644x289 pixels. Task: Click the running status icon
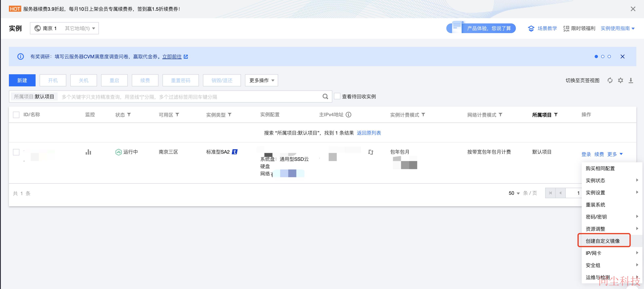[118, 152]
